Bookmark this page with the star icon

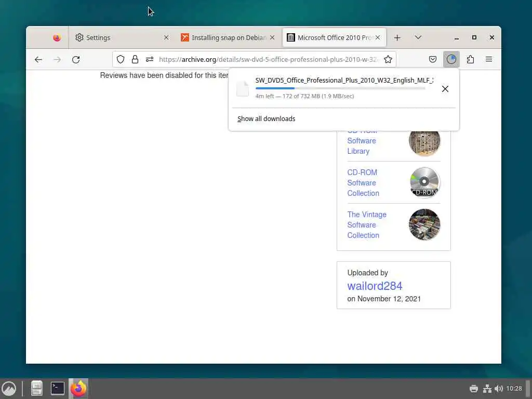(x=388, y=59)
